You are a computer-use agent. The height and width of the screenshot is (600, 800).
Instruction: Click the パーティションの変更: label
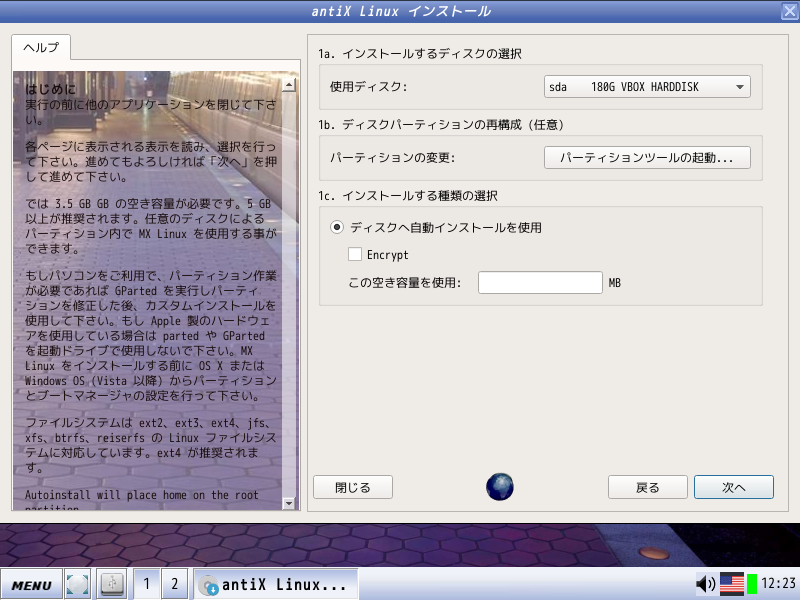392,158
